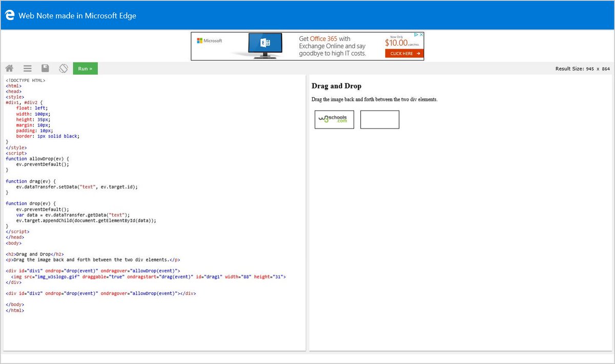Viewport: 615px width, 364px height.
Task: Click the 'var data = ev.dataTransfer.getData' code line
Action: pos(73,215)
